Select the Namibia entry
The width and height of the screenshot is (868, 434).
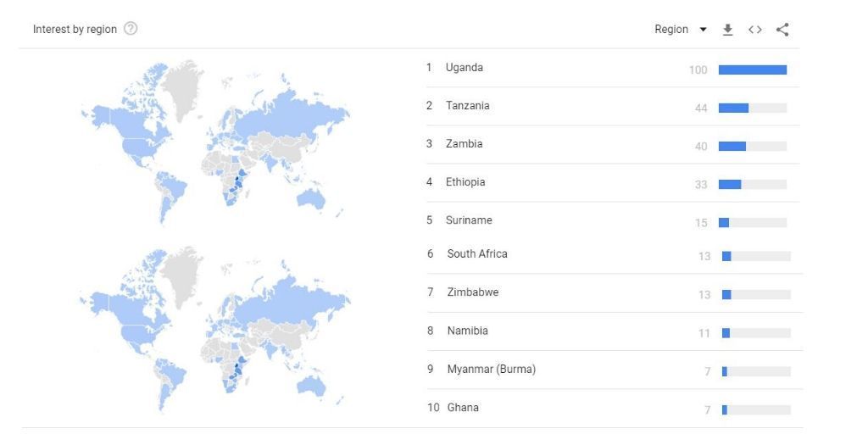tap(467, 331)
